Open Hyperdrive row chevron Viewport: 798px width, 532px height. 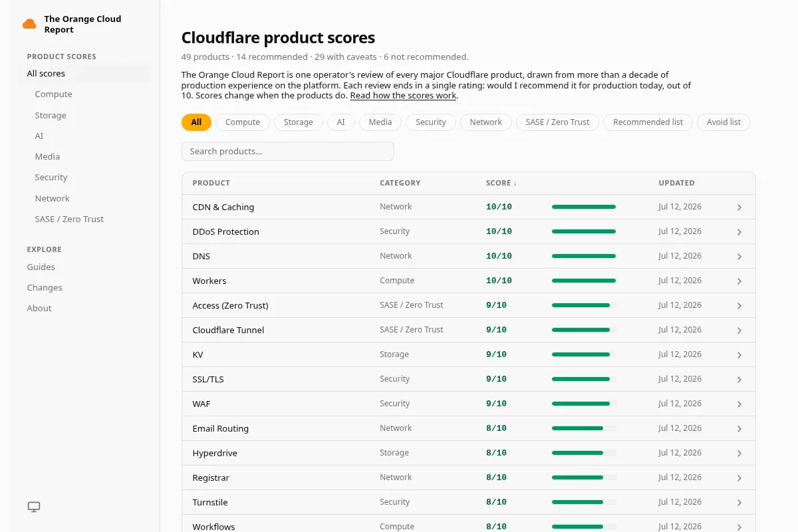[739, 454]
